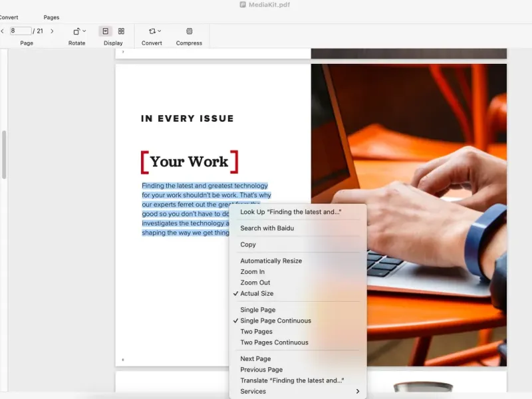Go to next page using right chevron

click(52, 31)
